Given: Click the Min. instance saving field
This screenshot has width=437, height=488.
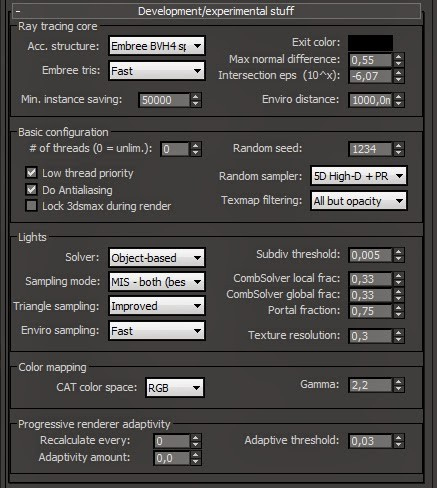Looking at the screenshot, I should point(164,100).
